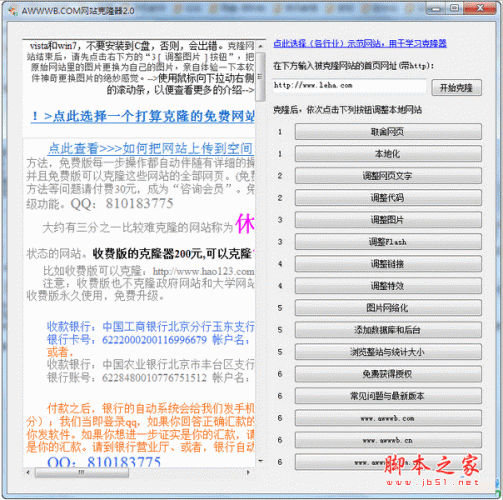The image size is (503, 500).
Task: Click link 点此选择一个打算克隆的免费网站
Action: [143, 116]
